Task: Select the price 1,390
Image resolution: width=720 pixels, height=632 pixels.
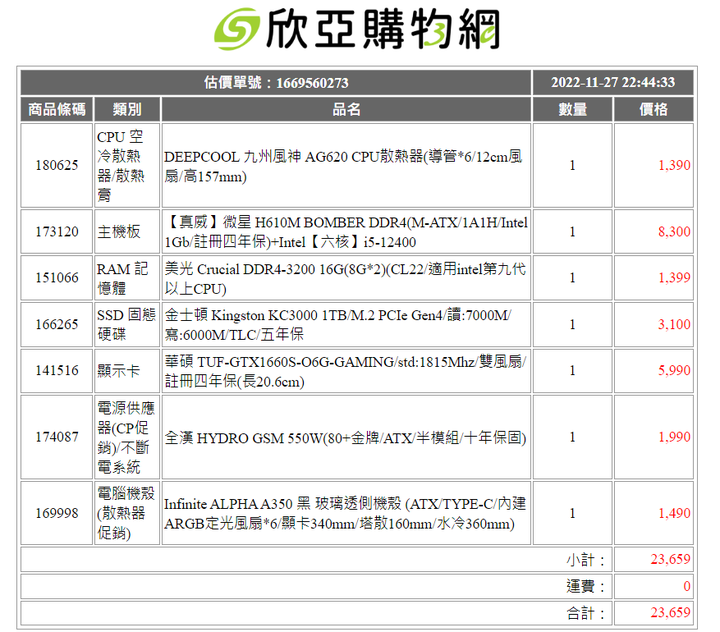Action: point(674,165)
